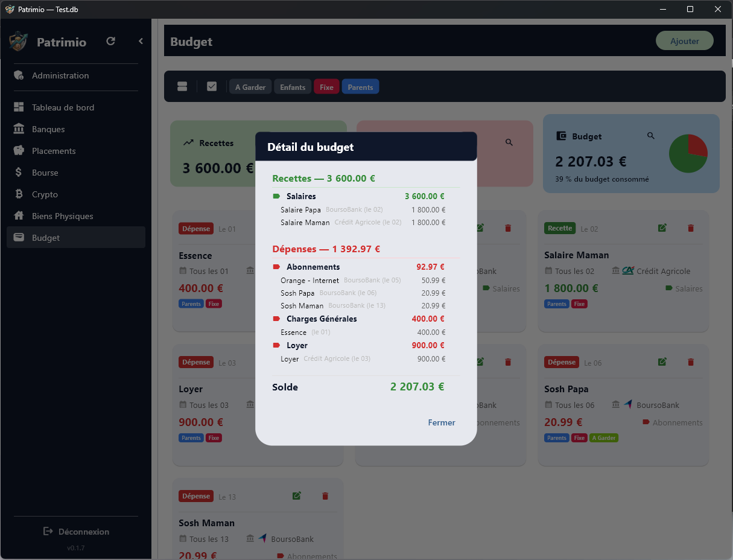Click the budget pie chart
733x560 pixels.
pyautogui.click(x=688, y=154)
